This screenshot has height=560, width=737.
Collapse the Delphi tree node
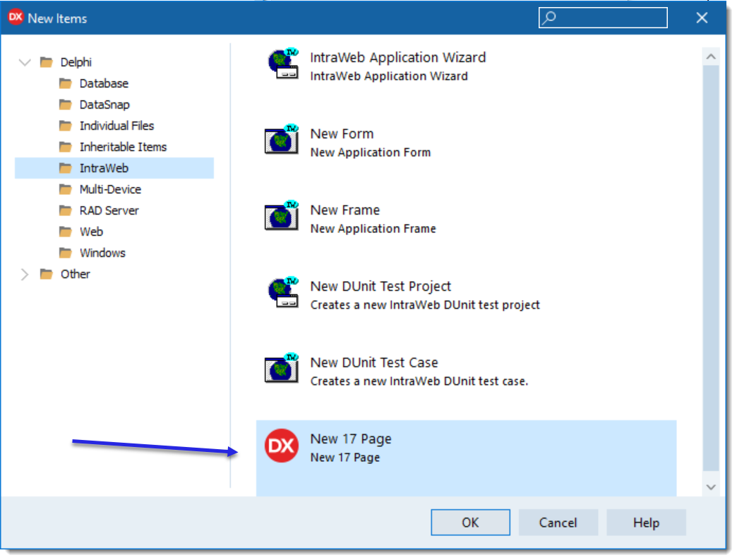click(25, 62)
